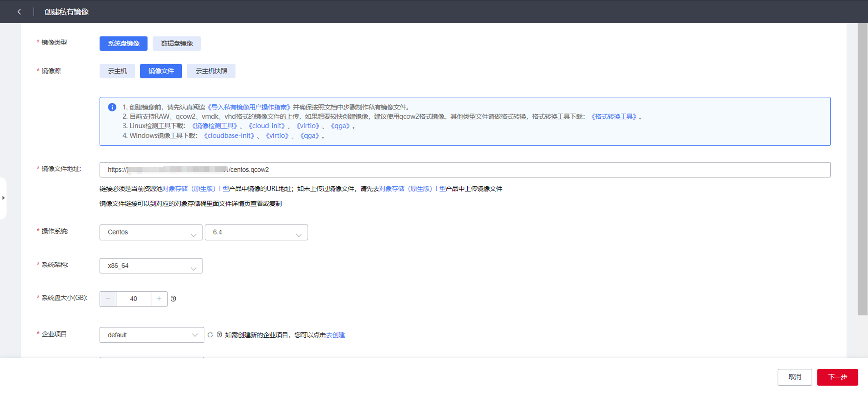Choose 镜像文件 as image source
This screenshot has width=868, height=395.
pos(161,71)
